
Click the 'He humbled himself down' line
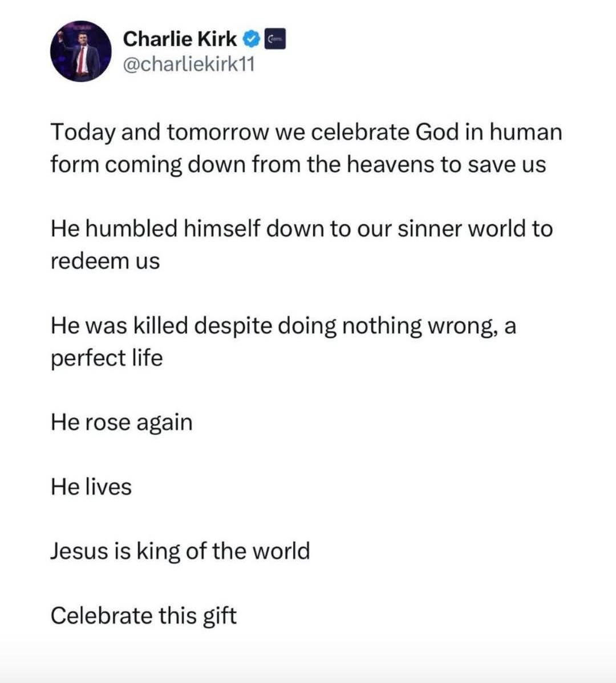[x=301, y=229]
